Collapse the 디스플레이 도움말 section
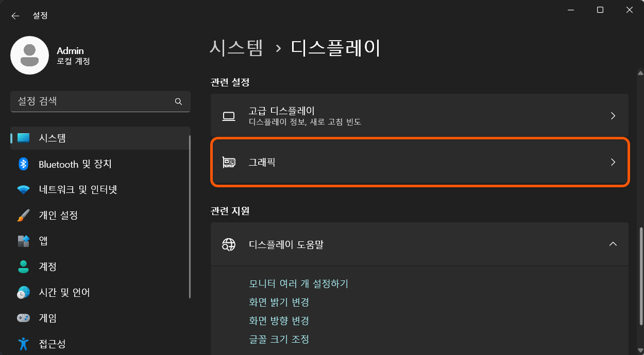Screen dimensions: 644x355 [x=613, y=244]
